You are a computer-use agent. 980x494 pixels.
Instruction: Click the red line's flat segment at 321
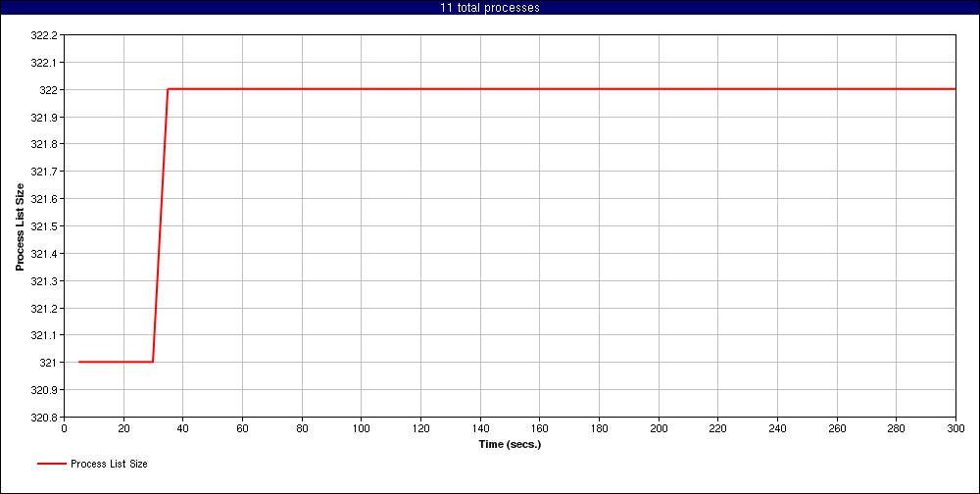click(x=116, y=362)
